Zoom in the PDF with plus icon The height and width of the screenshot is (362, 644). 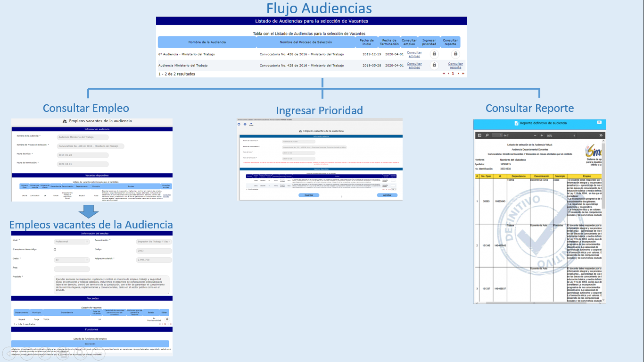542,135
